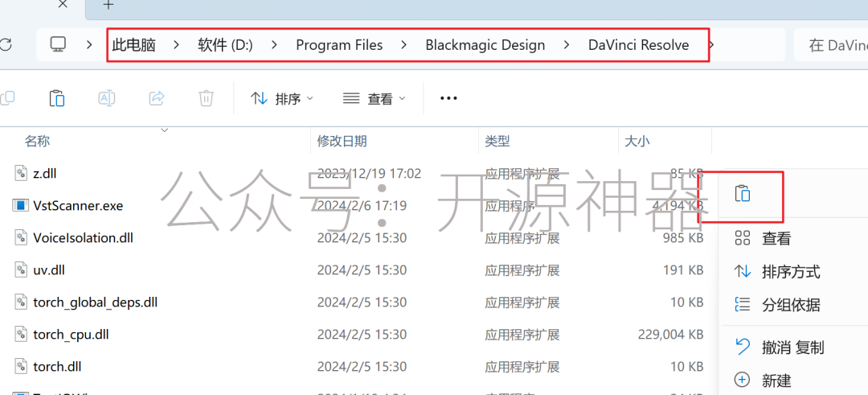Click the torch.dll file icon
Screen dimensions: 868x395
coord(20,366)
